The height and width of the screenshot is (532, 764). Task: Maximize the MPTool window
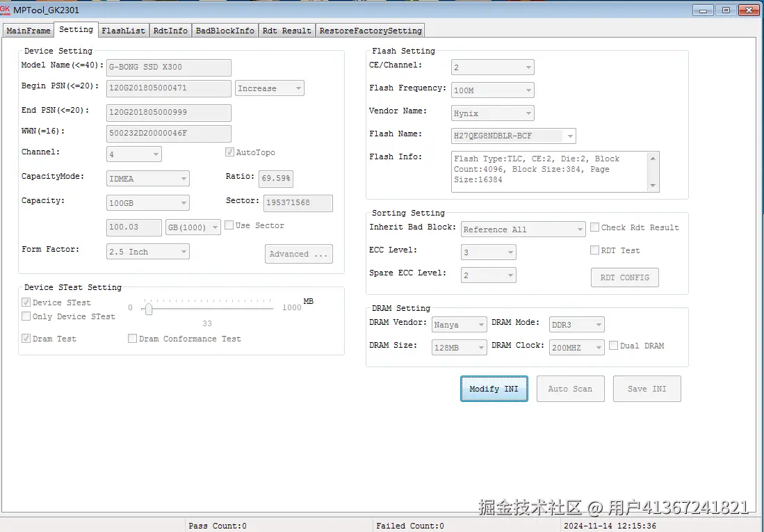[726, 10]
